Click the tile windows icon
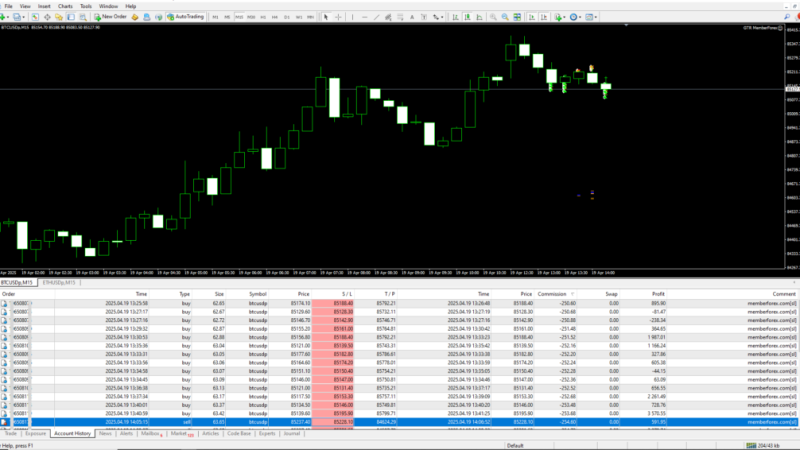 pos(517,17)
